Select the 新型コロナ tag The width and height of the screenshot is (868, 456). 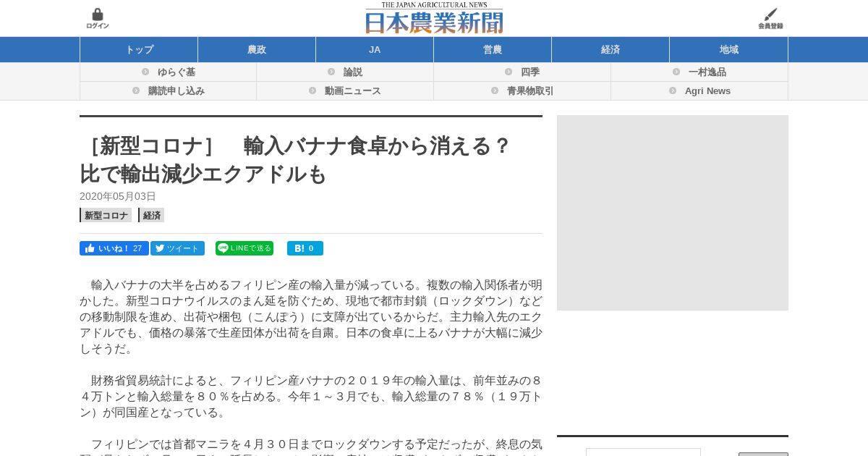point(106,215)
